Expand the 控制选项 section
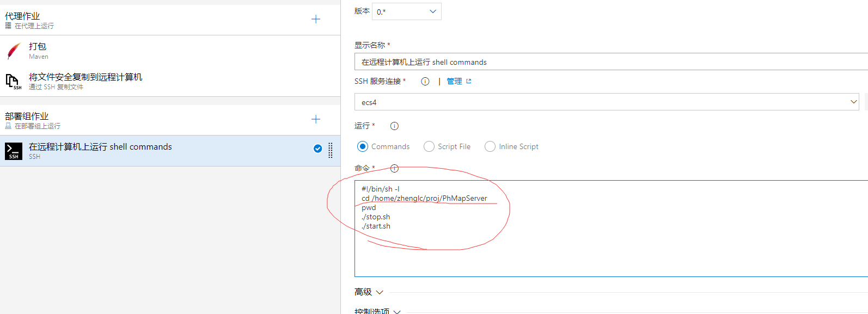This screenshot has width=868, height=314. pos(378,311)
